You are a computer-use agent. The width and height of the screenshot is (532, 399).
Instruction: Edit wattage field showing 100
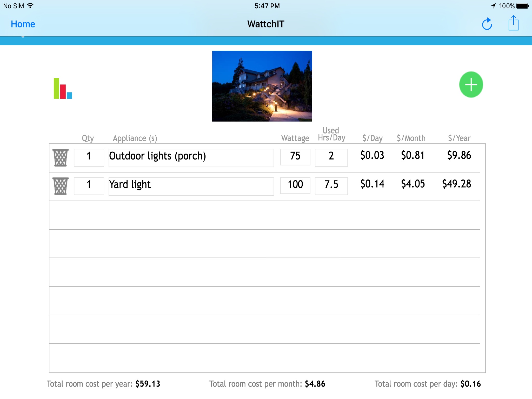coord(295,185)
